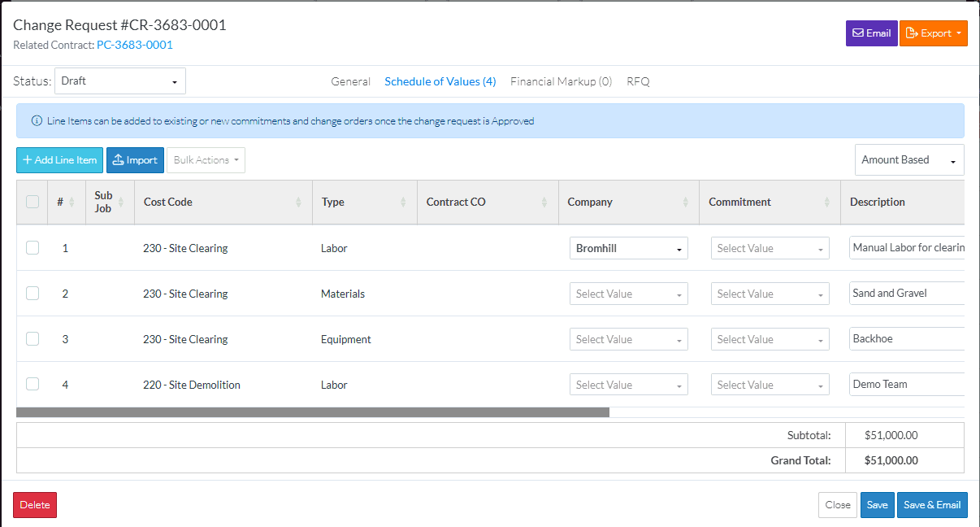Check the box for line item 1

(x=33, y=248)
